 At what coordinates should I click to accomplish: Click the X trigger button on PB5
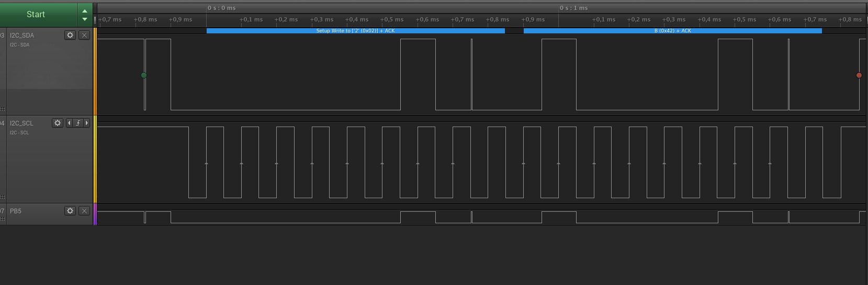point(84,211)
